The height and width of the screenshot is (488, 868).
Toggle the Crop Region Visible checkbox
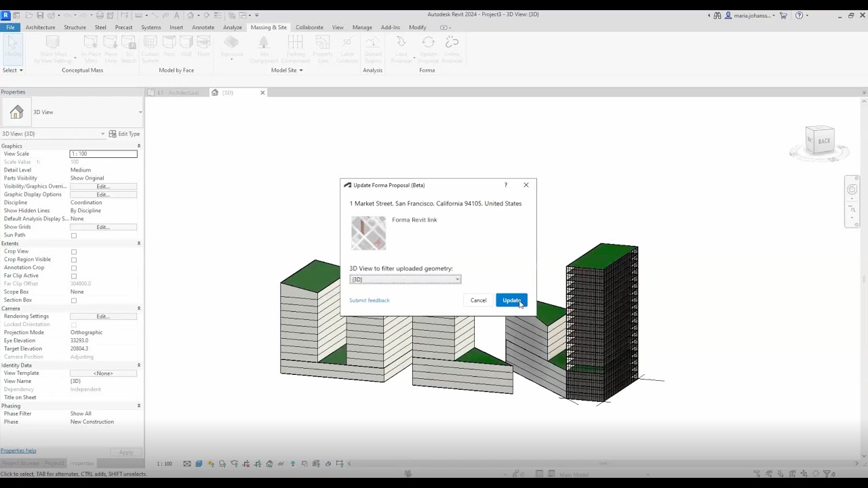[74, 260]
